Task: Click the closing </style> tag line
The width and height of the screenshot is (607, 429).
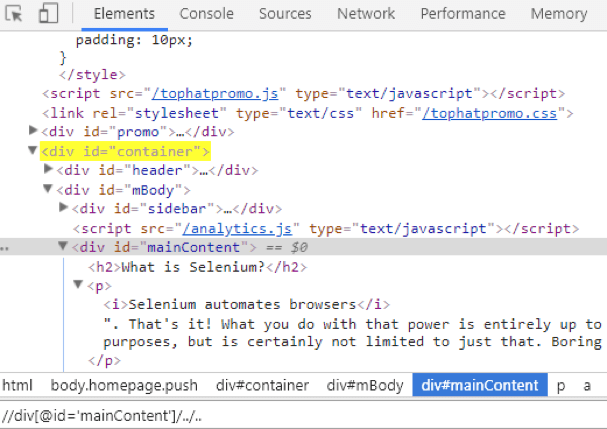Action: (x=93, y=74)
